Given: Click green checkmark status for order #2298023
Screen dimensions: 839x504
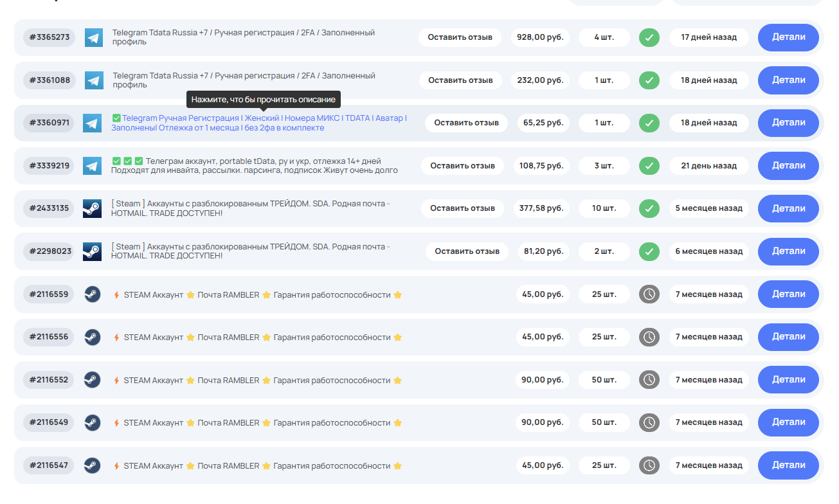Looking at the screenshot, I should [x=649, y=251].
